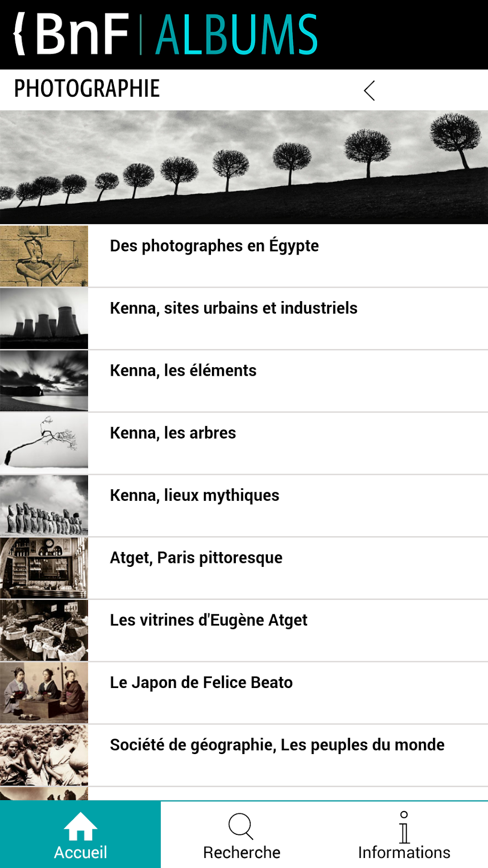488x868 pixels.
Task: Open "Les vitrines d'Eugène Atget"
Action: pos(209,620)
